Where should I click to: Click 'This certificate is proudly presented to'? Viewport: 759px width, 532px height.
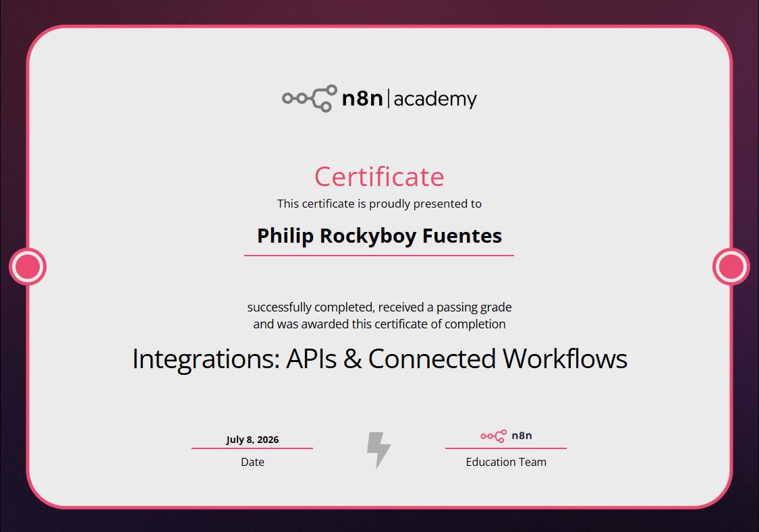(x=379, y=204)
